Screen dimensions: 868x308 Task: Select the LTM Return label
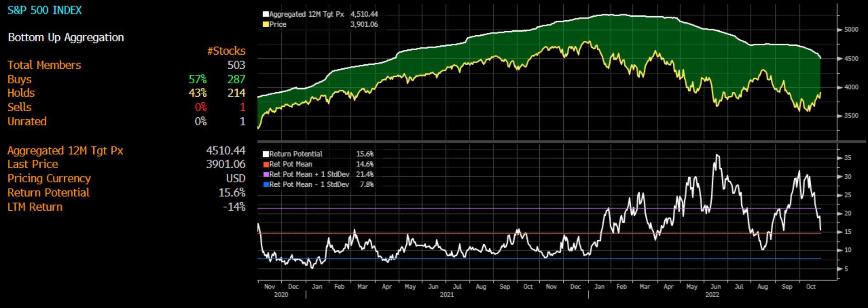tap(35, 207)
